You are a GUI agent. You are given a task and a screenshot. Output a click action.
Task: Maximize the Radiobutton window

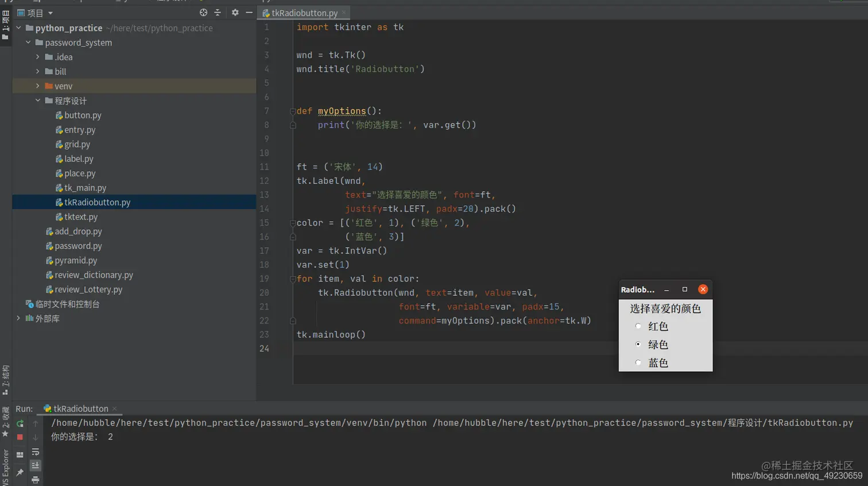(684, 290)
